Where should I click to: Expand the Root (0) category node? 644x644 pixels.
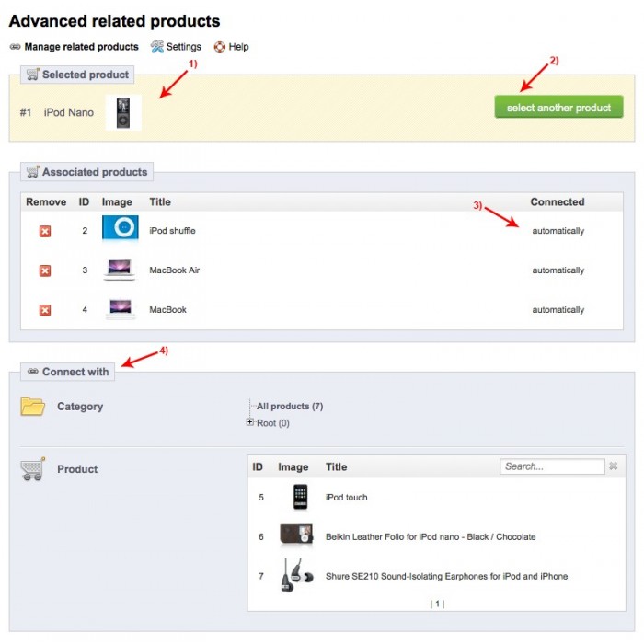coord(249,421)
